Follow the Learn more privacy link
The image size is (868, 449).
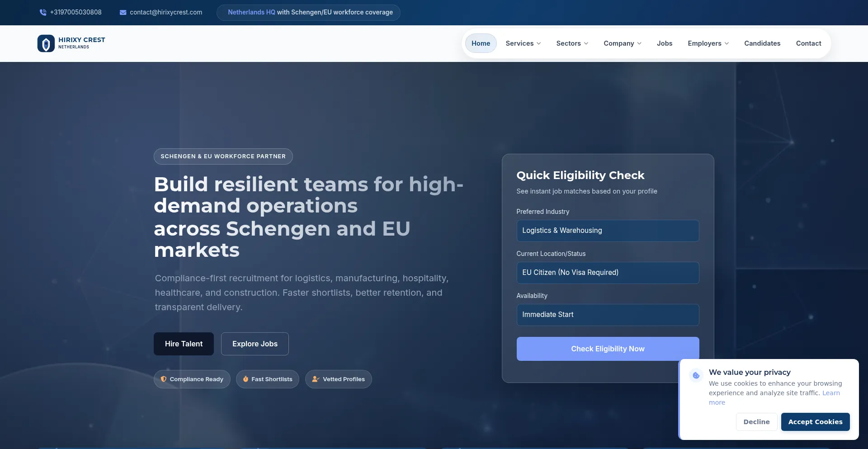(831, 393)
